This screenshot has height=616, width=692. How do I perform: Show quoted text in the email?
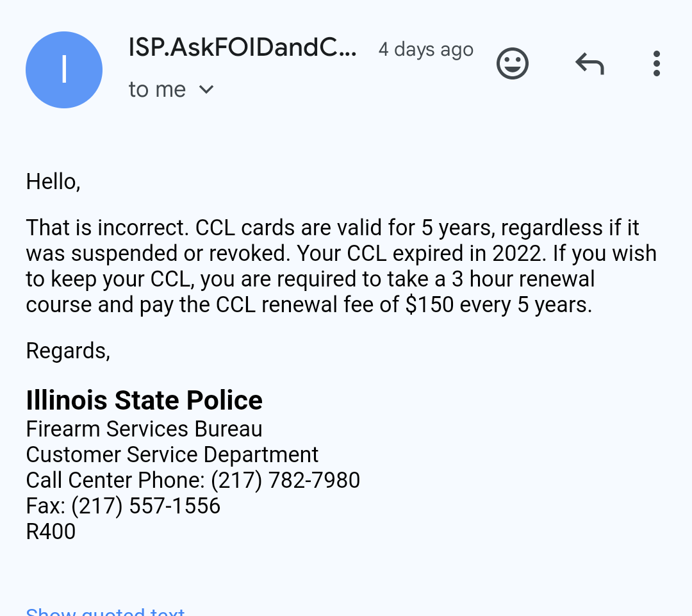pos(105,611)
